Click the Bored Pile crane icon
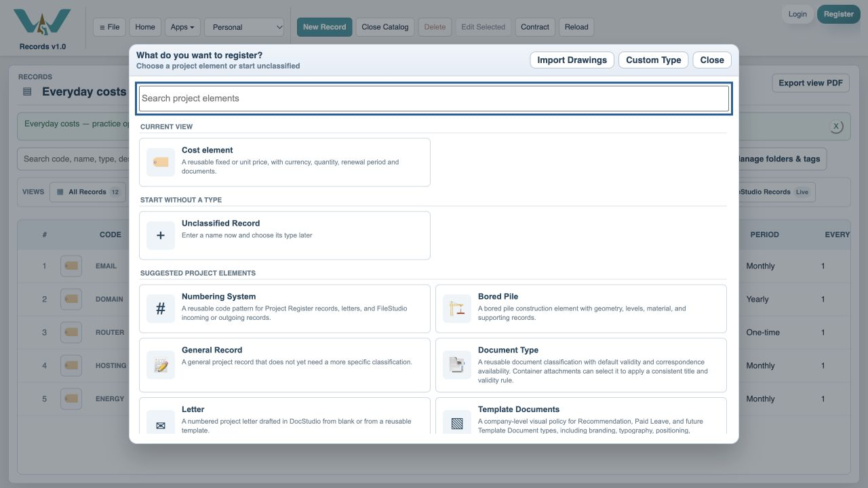Screen dimensions: 868x488 click(x=457, y=309)
